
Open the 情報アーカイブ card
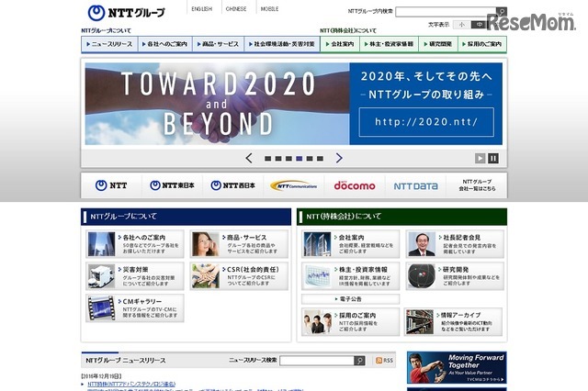coord(454,322)
